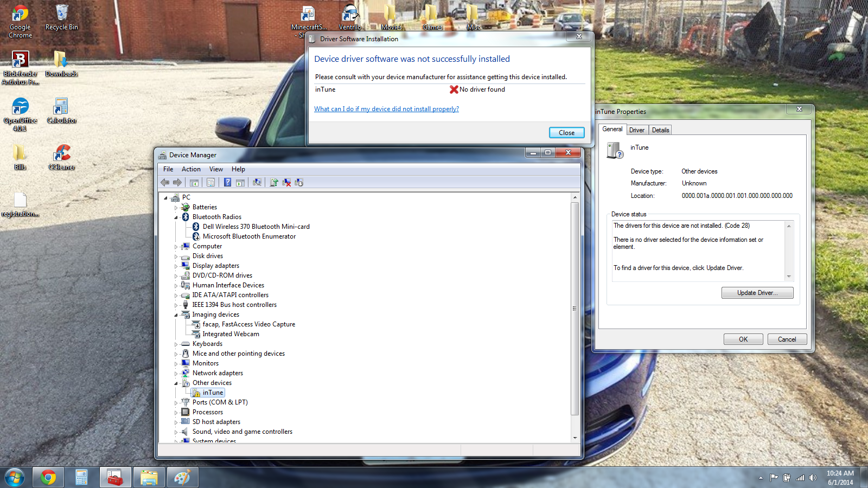Open Properties via the toolbar properties icon

coord(211,183)
